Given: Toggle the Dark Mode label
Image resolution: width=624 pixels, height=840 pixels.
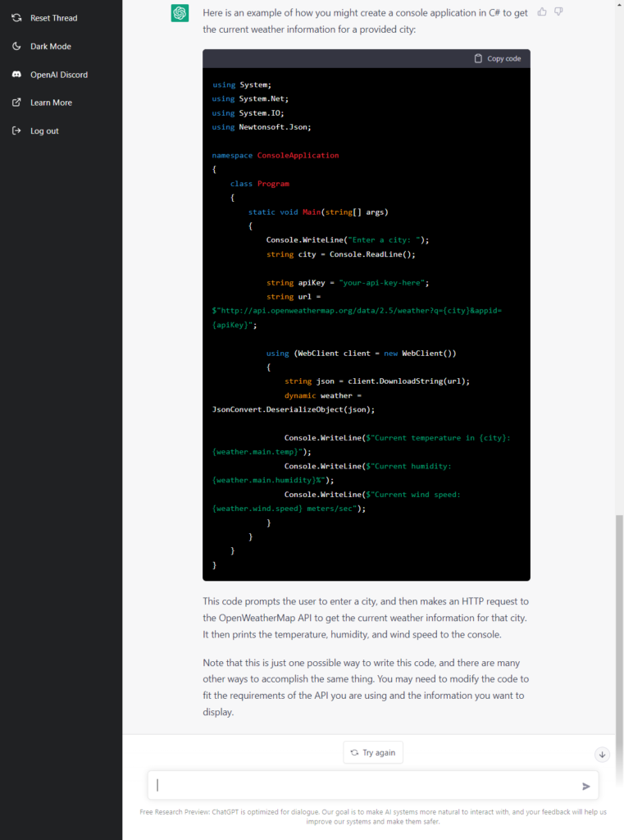Looking at the screenshot, I should [x=51, y=47].
